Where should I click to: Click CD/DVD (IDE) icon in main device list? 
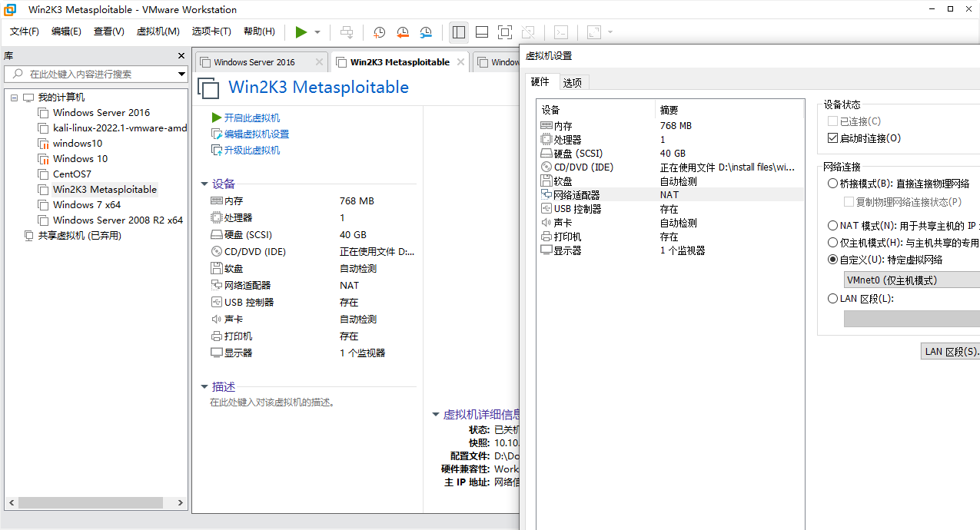point(216,252)
